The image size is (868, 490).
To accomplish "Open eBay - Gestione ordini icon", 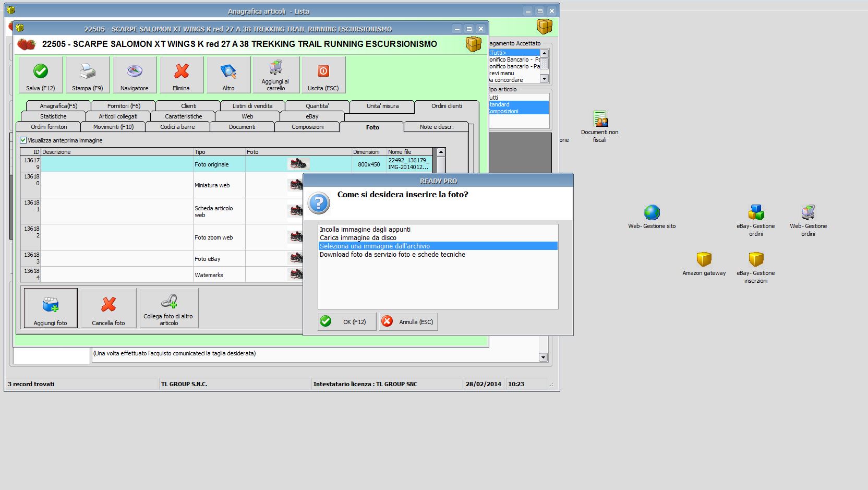I will pyautogui.click(x=756, y=212).
